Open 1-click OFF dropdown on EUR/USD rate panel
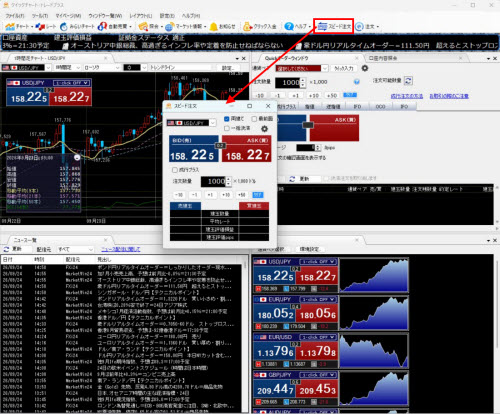Viewport: 500px width, 414px height. click(x=318, y=337)
